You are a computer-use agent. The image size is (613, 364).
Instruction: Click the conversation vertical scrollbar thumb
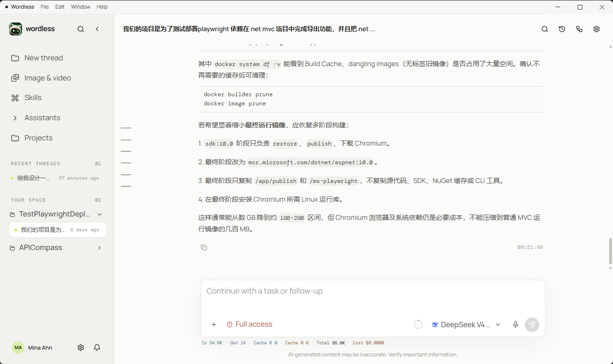point(610,251)
